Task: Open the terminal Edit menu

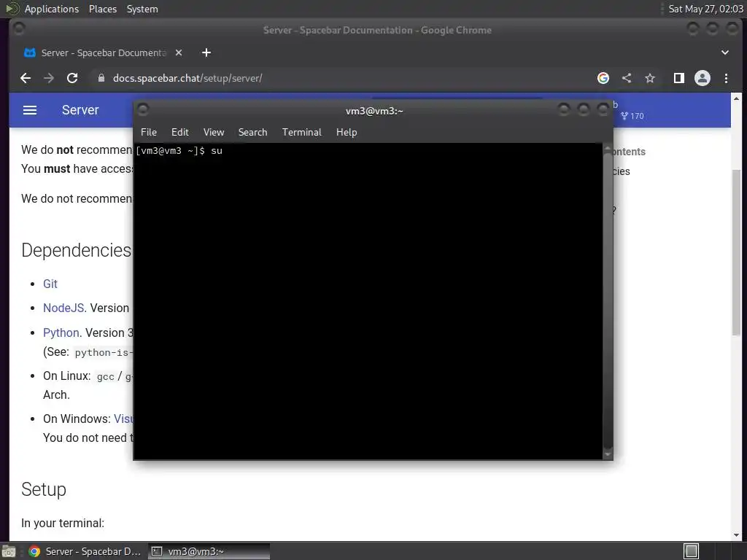Action: pos(179,132)
